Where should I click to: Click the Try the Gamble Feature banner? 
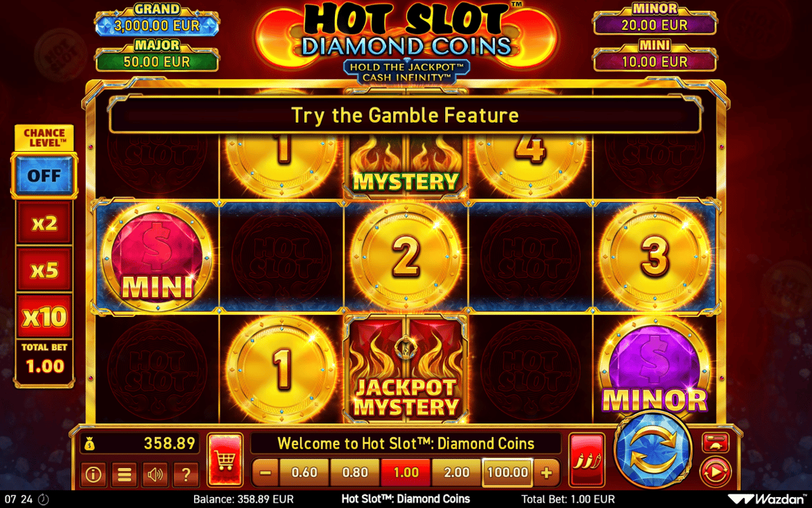click(405, 115)
